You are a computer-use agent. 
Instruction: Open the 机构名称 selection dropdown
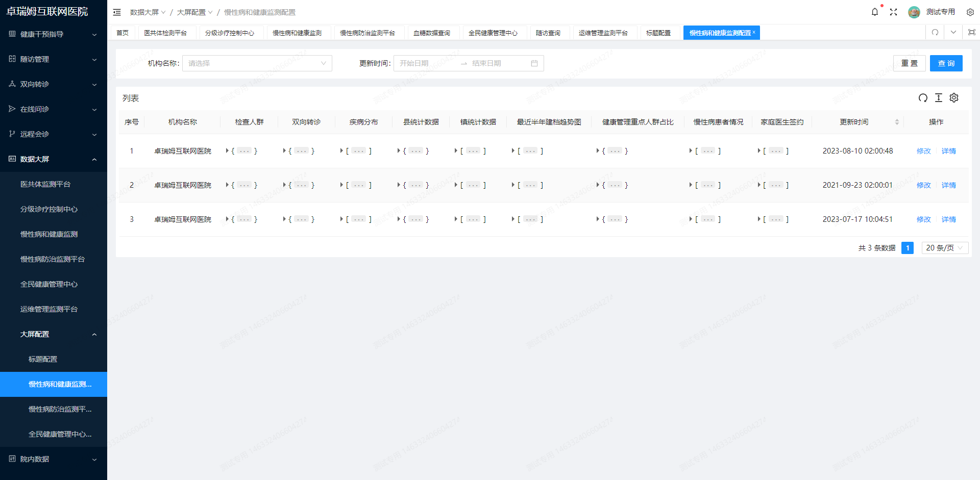point(257,63)
